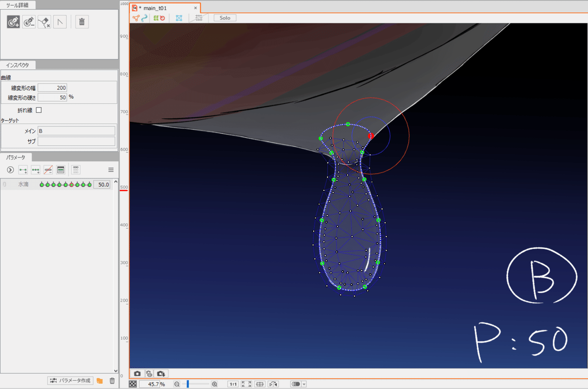The width and height of the screenshot is (588, 389).
Task: Toggle the lock icon beside 水滴
Action: click(x=4, y=184)
